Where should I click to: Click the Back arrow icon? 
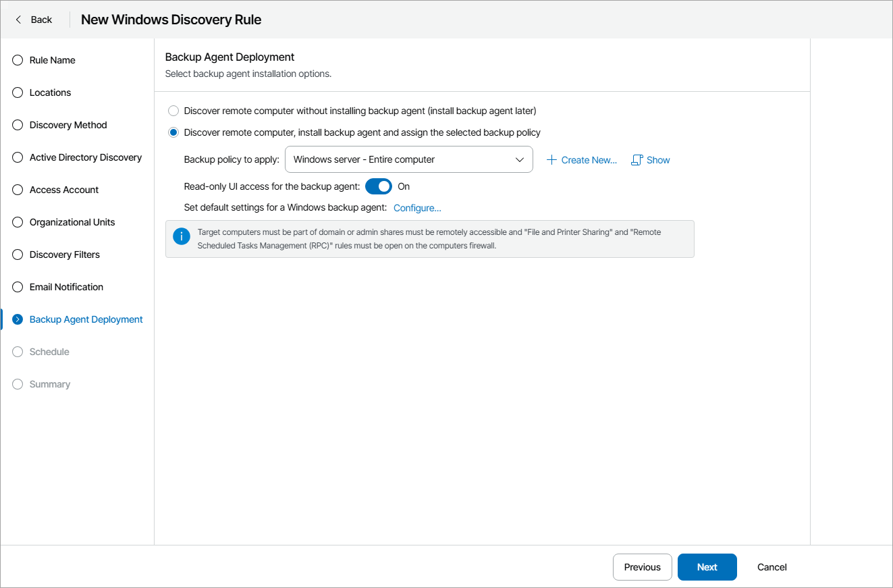pyautogui.click(x=17, y=20)
